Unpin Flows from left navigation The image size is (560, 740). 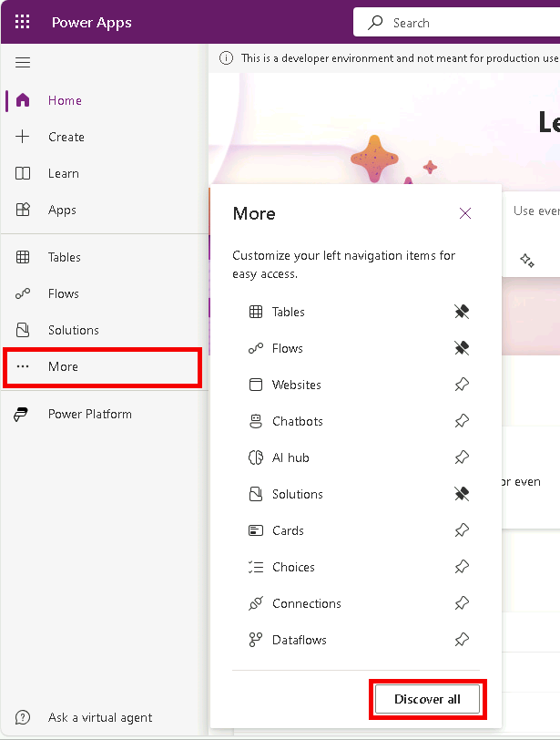pyautogui.click(x=462, y=348)
